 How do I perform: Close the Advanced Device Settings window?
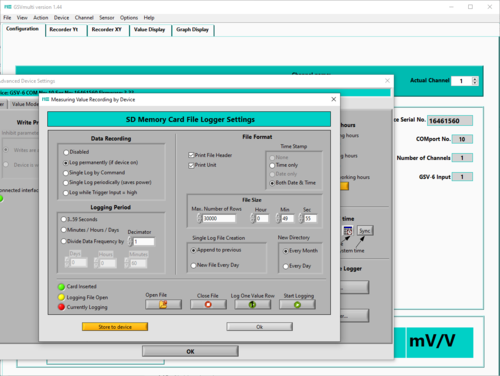coord(387,81)
